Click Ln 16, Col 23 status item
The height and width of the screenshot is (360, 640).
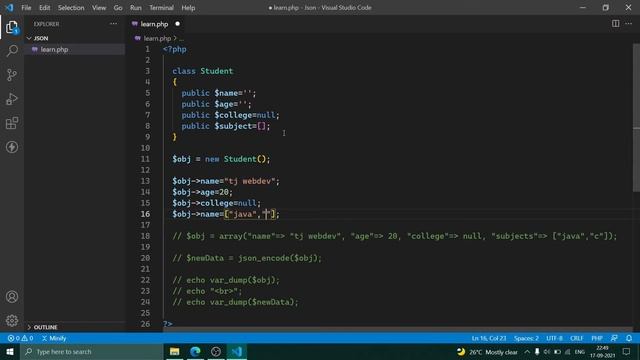coord(489,338)
